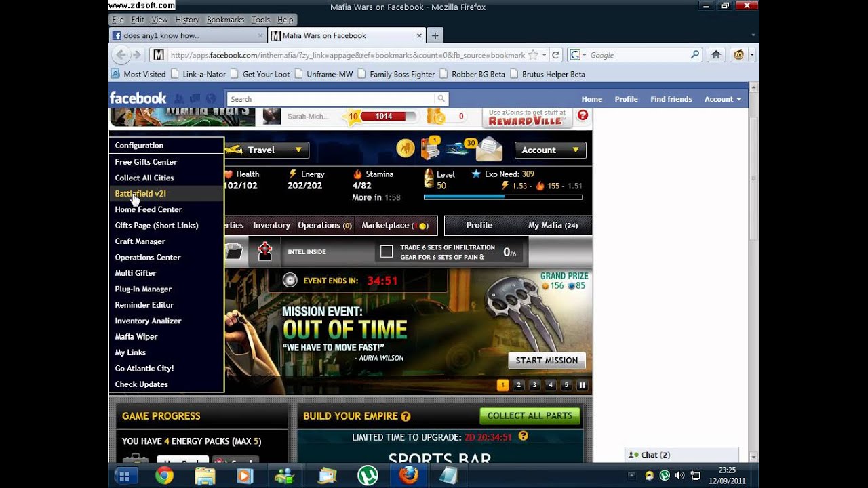Click the Facebook search magnifier button
868x488 pixels.
(441, 98)
